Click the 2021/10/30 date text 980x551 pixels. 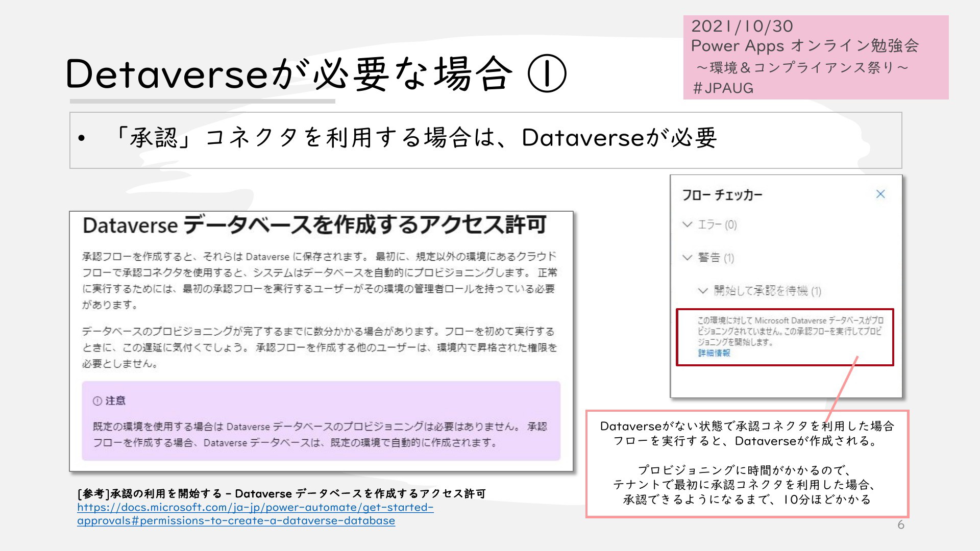(742, 27)
